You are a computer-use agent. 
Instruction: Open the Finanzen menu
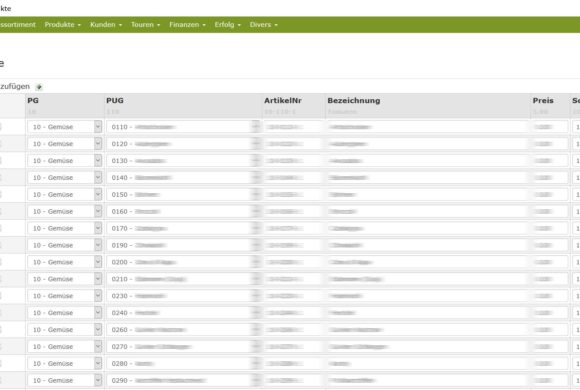(187, 25)
